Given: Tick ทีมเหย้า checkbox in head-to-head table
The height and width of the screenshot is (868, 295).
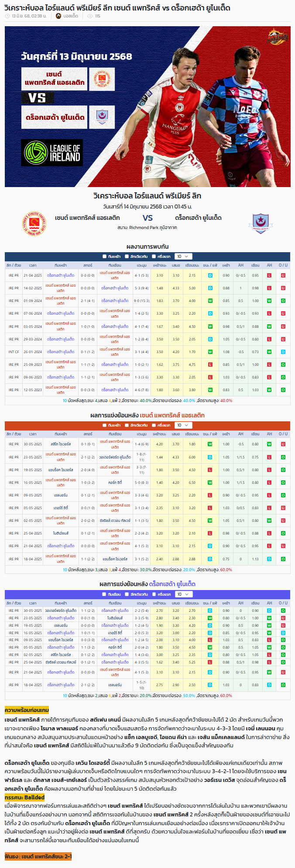Looking at the screenshot, I should (x=104, y=257).
